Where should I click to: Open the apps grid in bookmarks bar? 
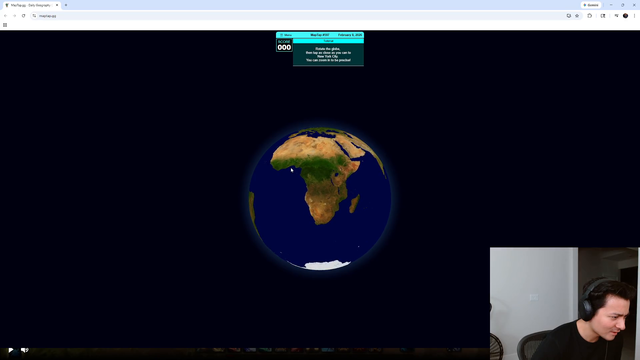5,25
